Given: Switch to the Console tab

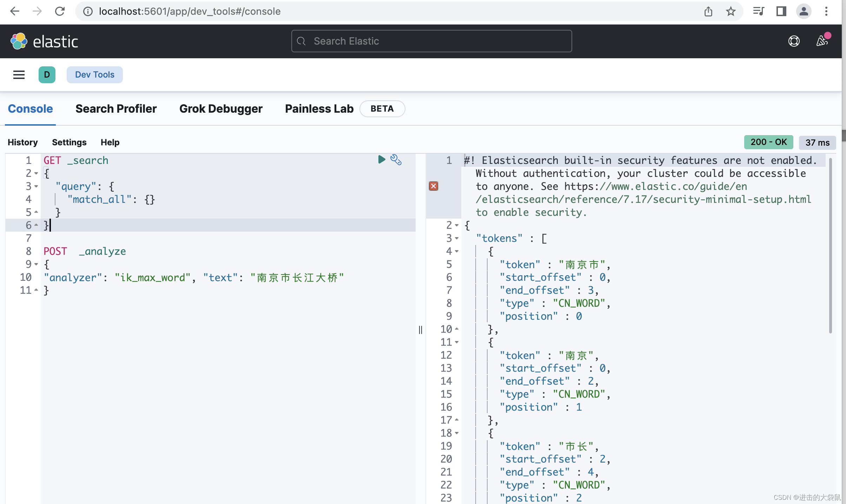Looking at the screenshot, I should click(x=30, y=109).
